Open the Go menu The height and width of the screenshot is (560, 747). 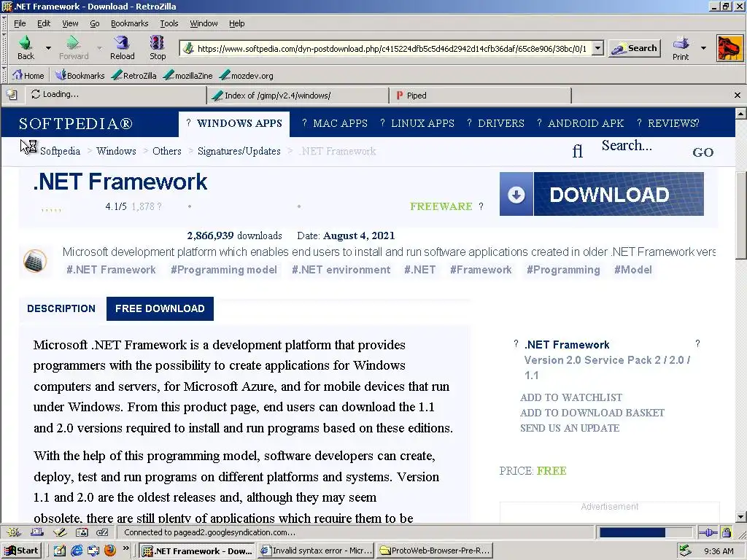(x=95, y=23)
